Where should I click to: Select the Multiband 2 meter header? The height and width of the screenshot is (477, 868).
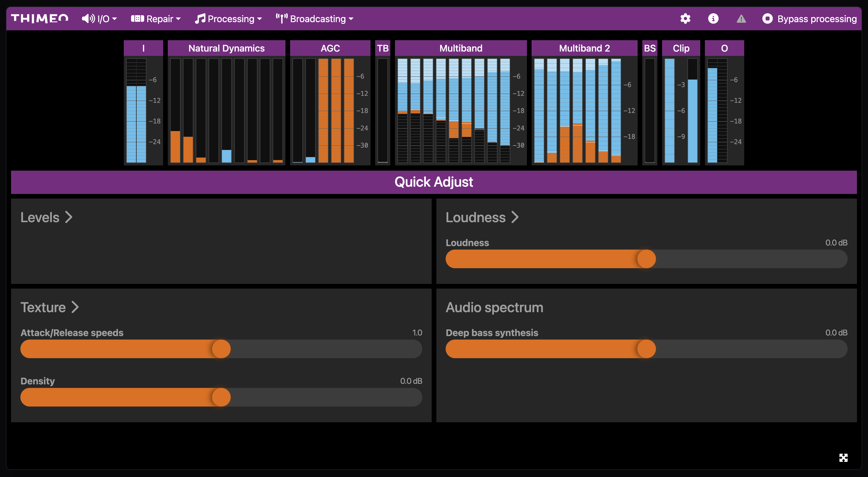pos(584,48)
